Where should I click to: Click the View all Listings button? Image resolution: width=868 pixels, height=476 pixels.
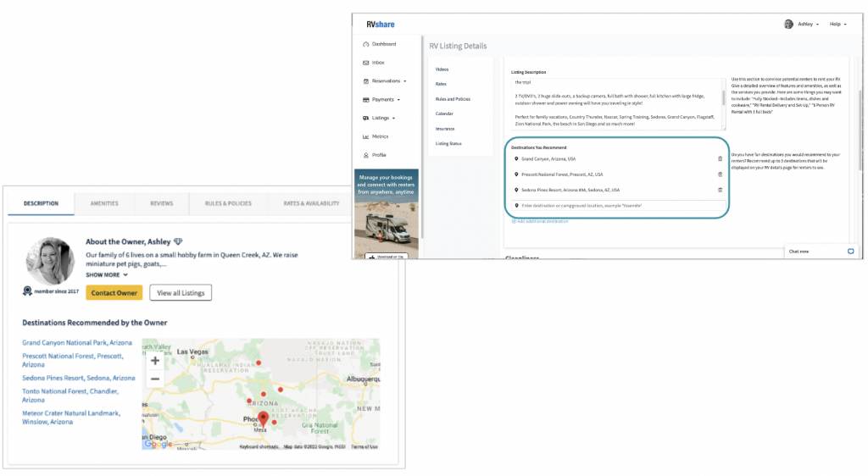coord(181,293)
